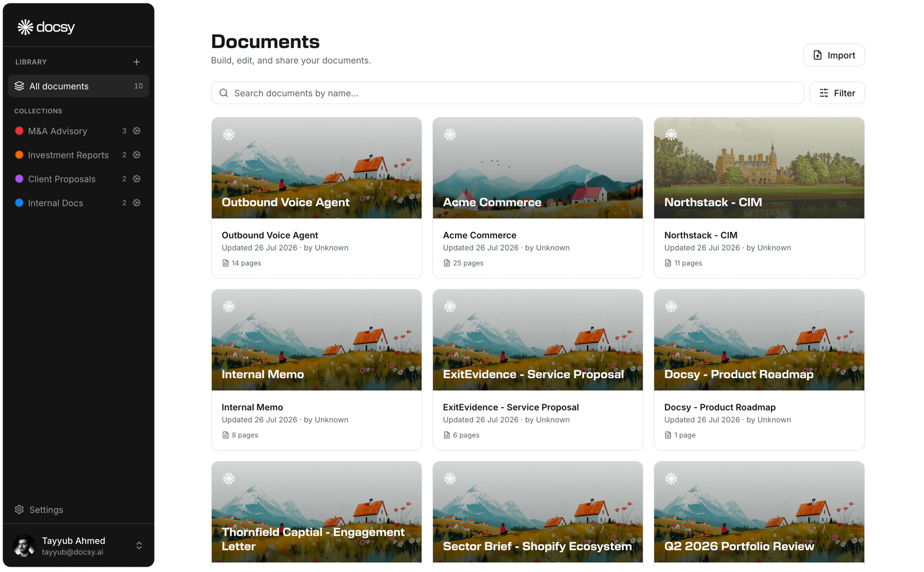
Task: Open Thornfield Captial - Engagement Letter thumbnail
Action: [x=317, y=512]
